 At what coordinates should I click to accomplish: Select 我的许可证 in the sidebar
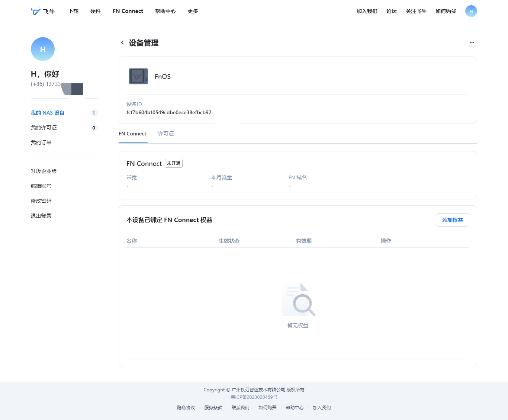click(44, 128)
